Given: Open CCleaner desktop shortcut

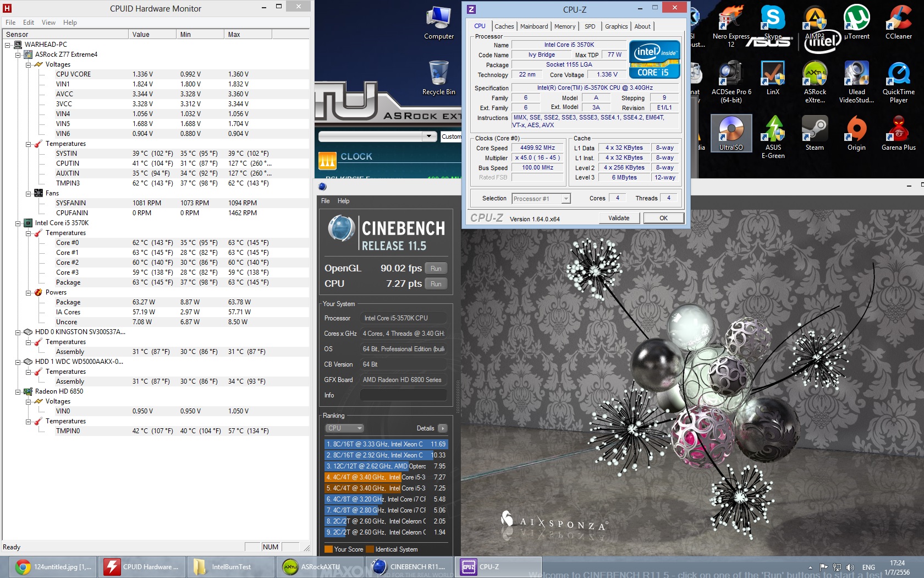Looking at the screenshot, I should 898,23.
